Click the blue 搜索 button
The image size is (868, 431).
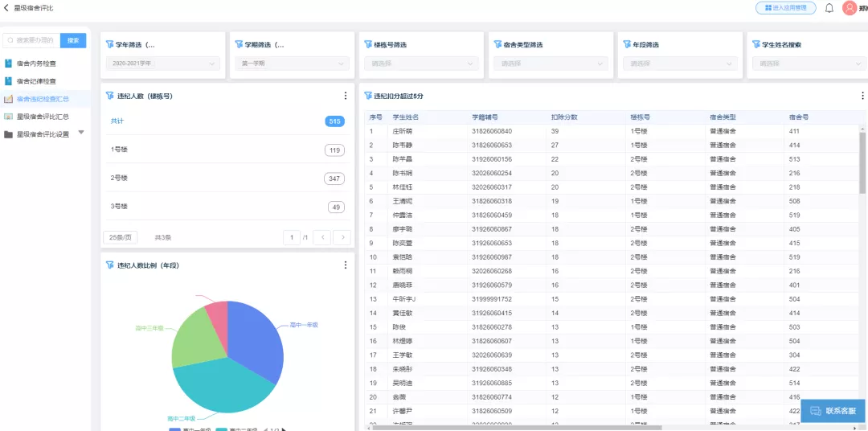[x=73, y=40]
